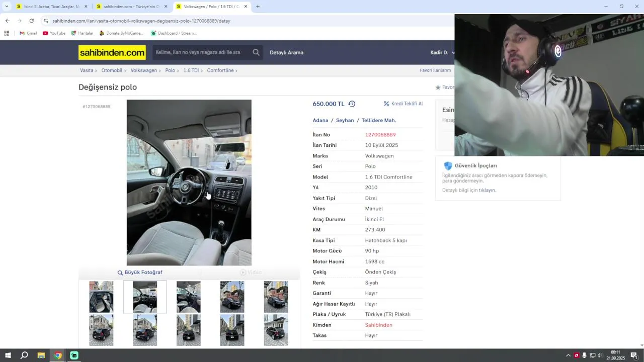Click Büyük Fotoğraf button
This screenshot has height=362, width=644.
140,273
